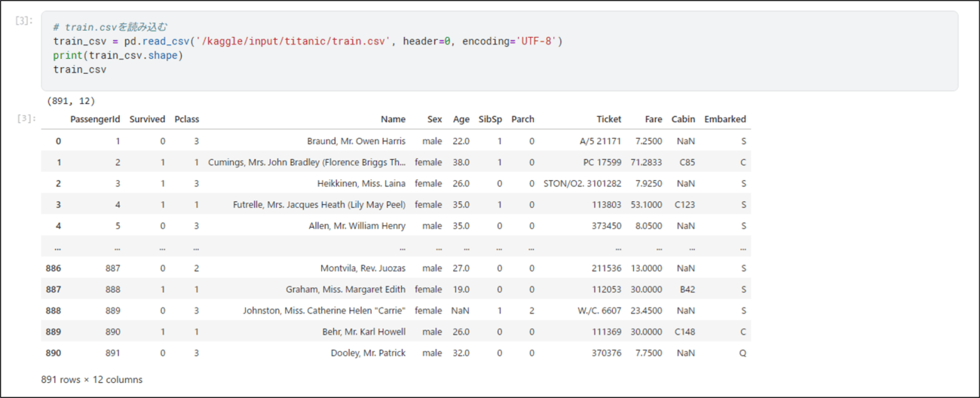This screenshot has width=980, height=398.
Task: Select the Cumings, Mrs. John Bradley name cell
Action: tap(307, 162)
